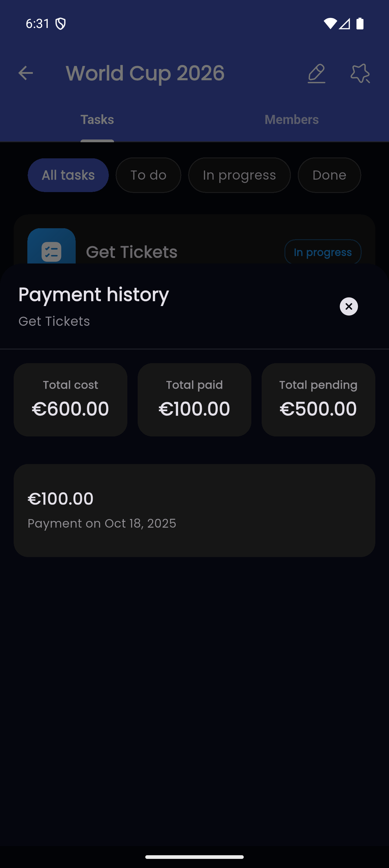
Task: Show only Done tasks
Action: click(x=329, y=175)
